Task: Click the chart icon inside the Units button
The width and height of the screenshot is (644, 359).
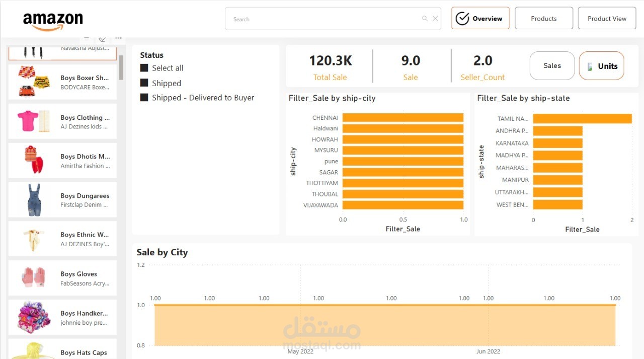Action: [x=589, y=66]
